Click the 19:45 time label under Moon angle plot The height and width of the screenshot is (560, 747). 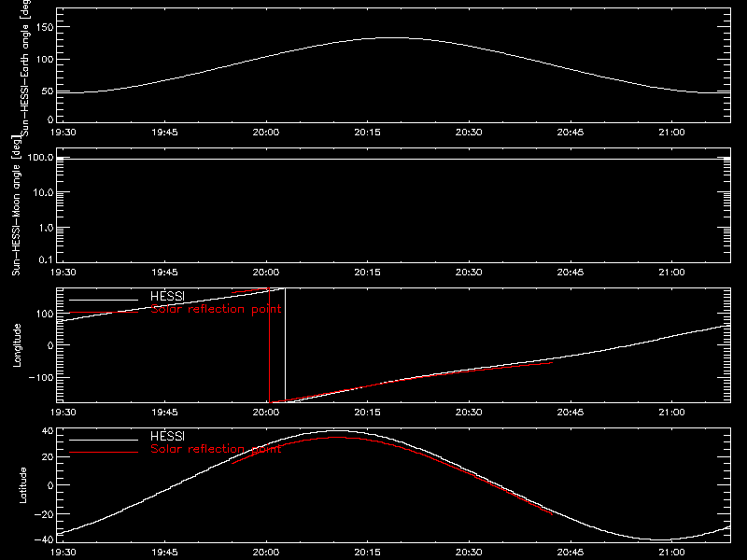point(164,272)
